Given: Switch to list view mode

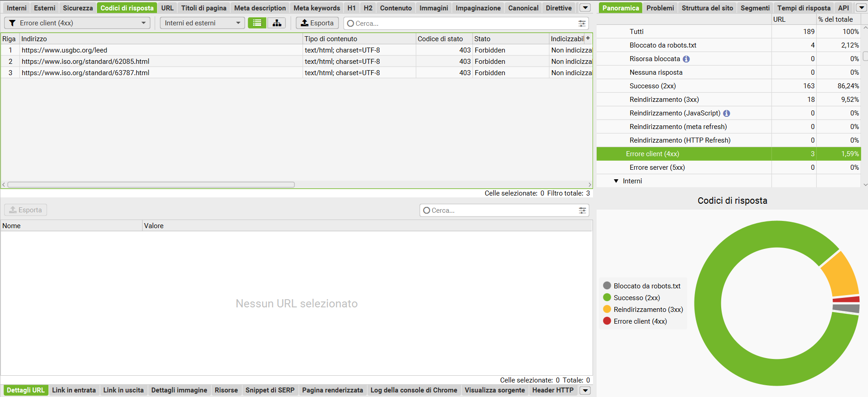Looking at the screenshot, I should (x=257, y=23).
